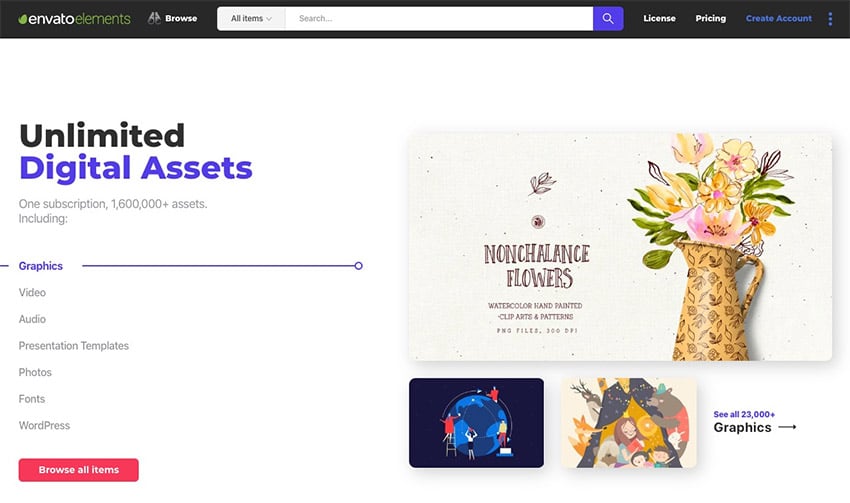Click the circle handle on Graphics line
This screenshot has height=503, width=850.
[358, 266]
